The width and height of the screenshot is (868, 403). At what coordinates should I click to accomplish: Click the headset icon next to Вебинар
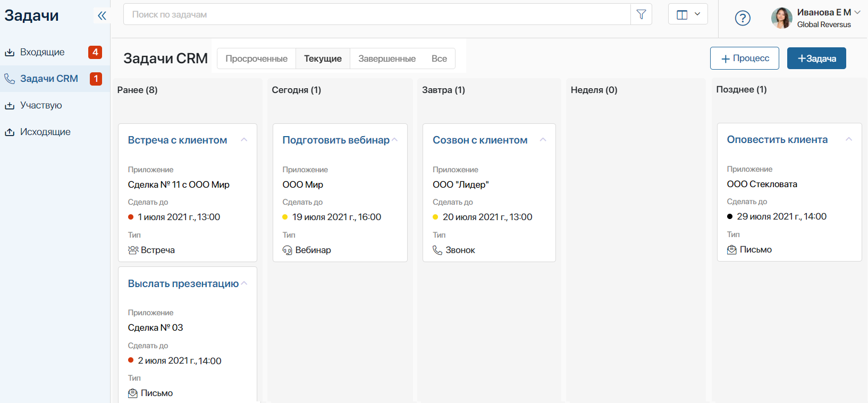point(288,250)
